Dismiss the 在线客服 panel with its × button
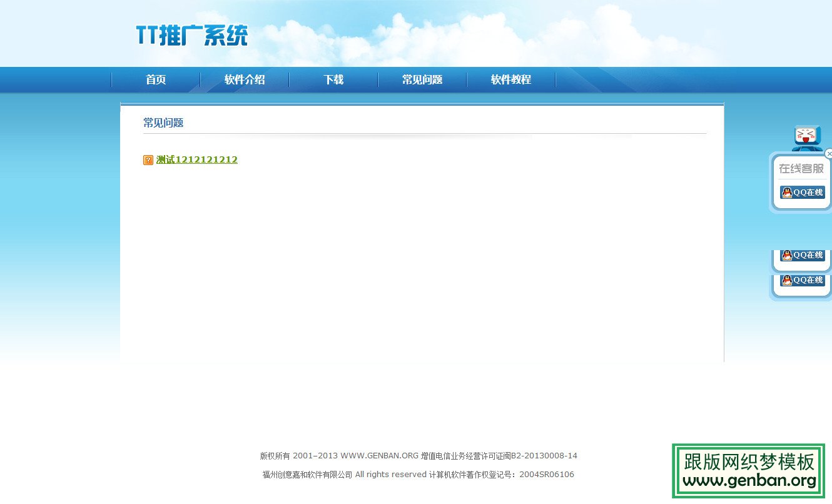The width and height of the screenshot is (832, 504). (x=829, y=153)
